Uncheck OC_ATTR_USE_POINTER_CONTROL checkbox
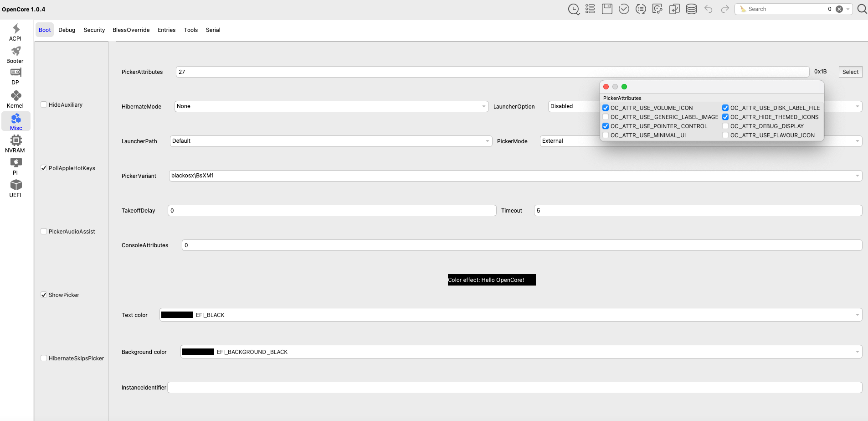868x421 pixels. click(x=606, y=126)
